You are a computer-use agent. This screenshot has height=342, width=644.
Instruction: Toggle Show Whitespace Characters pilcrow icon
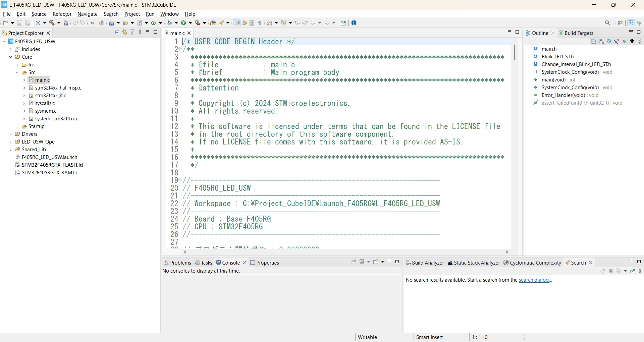pyautogui.click(x=260, y=23)
